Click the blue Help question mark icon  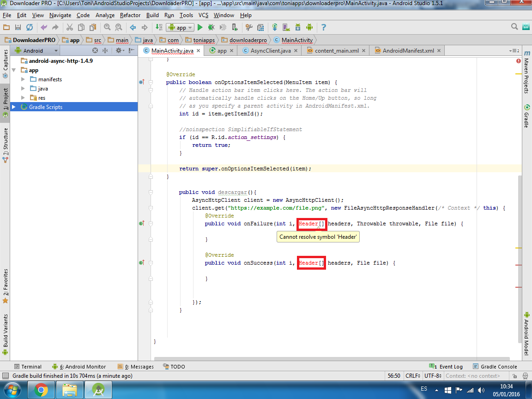point(324,28)
